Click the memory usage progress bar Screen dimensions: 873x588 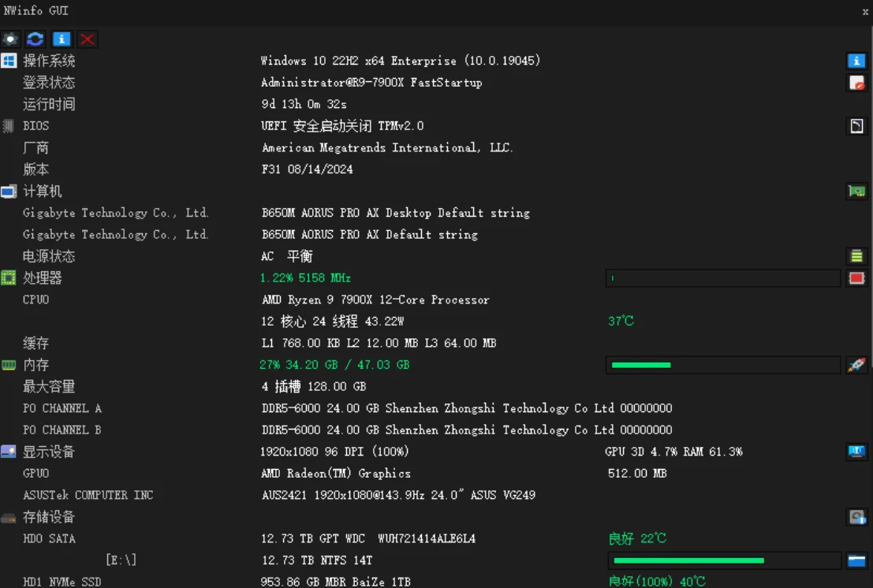coord(722,365)
